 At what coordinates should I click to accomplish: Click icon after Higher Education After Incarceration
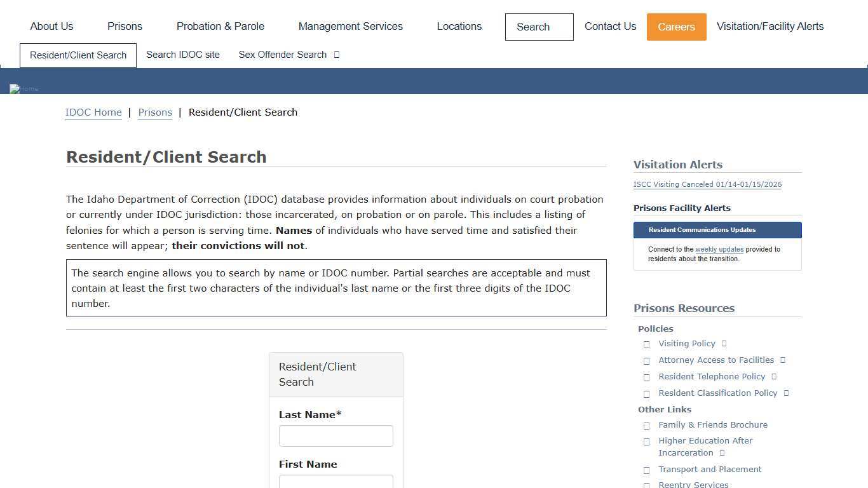pyautogui.click(x=722, y=452)
